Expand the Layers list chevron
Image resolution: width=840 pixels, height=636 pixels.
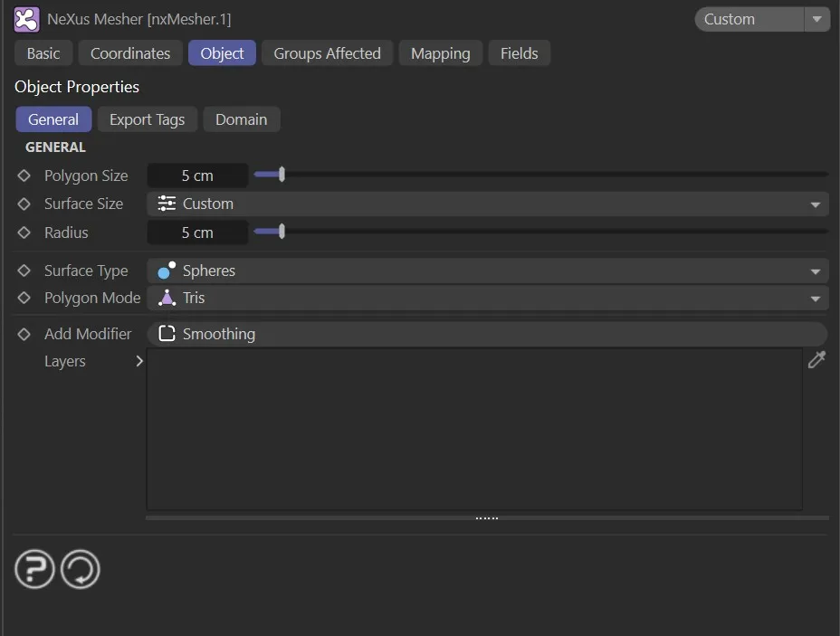click(x=139, y=361)
